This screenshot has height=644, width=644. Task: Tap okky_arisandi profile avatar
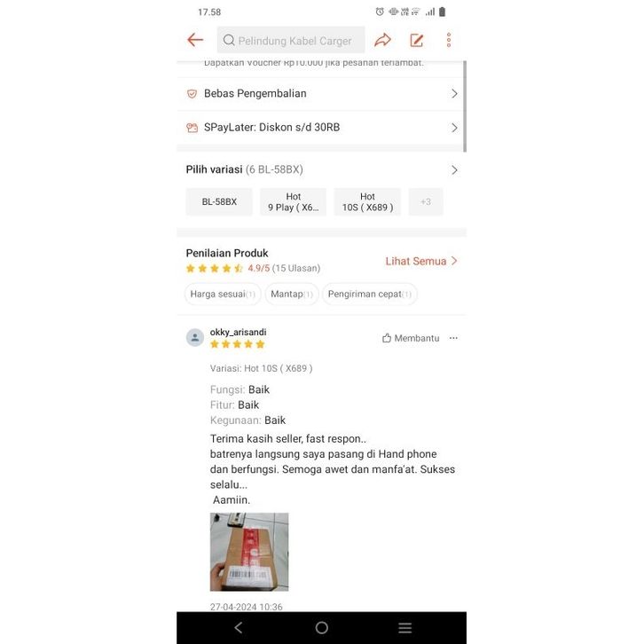195,338
